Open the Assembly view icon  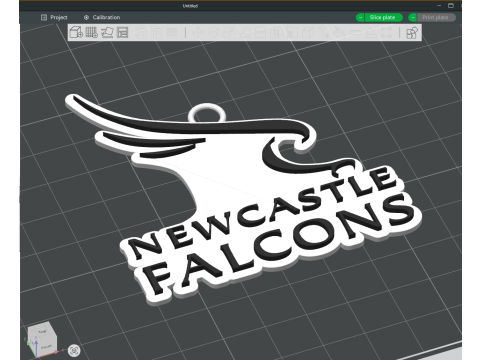412,33
